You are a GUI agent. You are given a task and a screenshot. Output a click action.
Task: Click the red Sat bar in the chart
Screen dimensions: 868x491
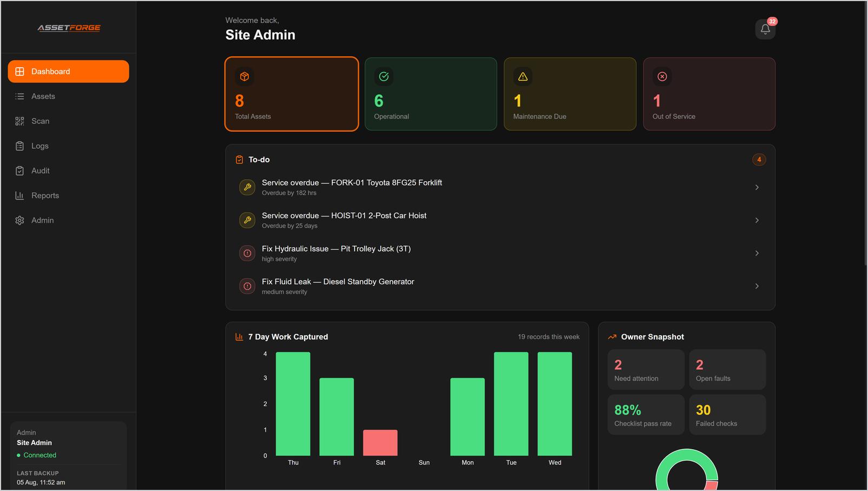pos(380,443)
